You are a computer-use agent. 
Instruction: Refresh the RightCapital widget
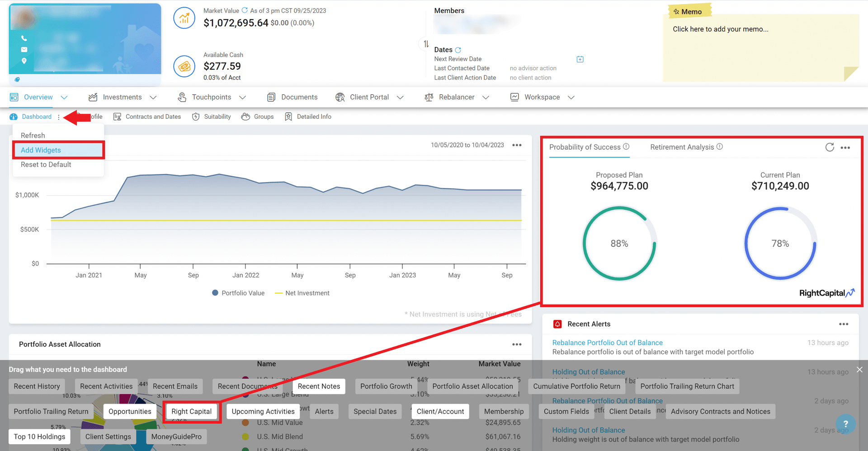click(830, 147)
